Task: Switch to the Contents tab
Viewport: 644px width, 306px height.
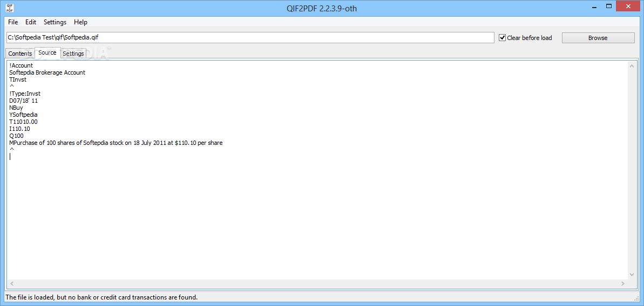Action: pyautogui.click(x=20, y=54)
